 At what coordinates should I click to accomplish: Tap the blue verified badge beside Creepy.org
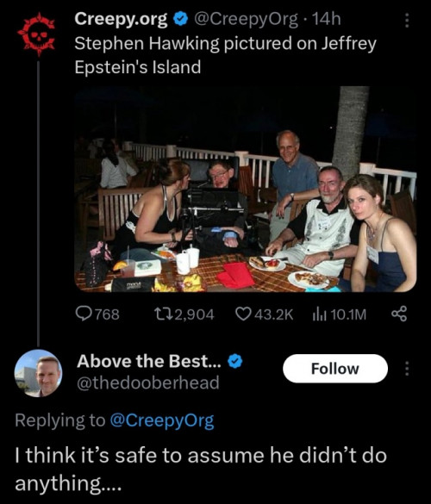coord(180,19)
